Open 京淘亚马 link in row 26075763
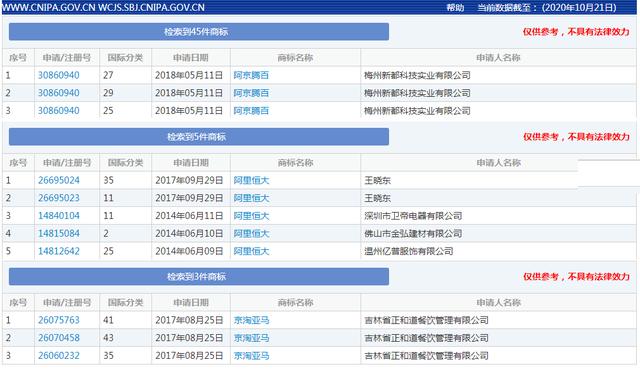The image size is (640, 374). [251, 320]
